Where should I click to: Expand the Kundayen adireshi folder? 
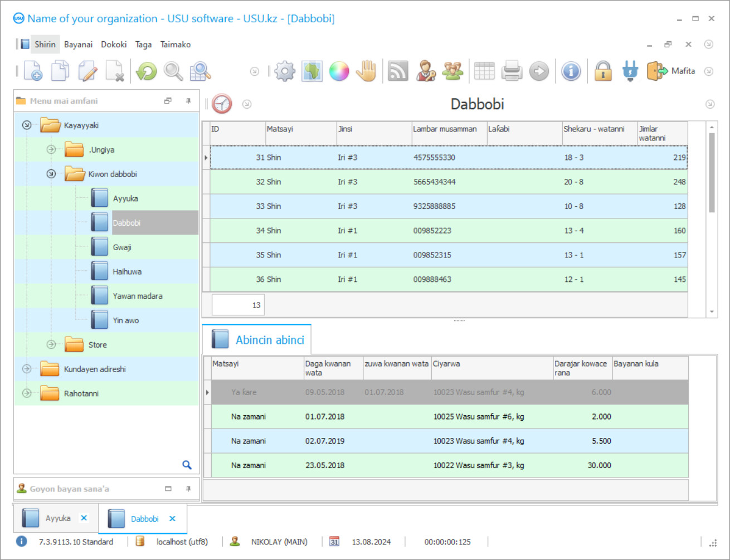click(x=27, y=369)
